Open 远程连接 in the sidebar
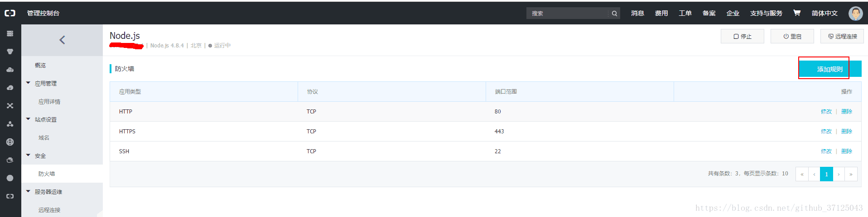Viewport: 868px width, 217px height. click(49, 210)
